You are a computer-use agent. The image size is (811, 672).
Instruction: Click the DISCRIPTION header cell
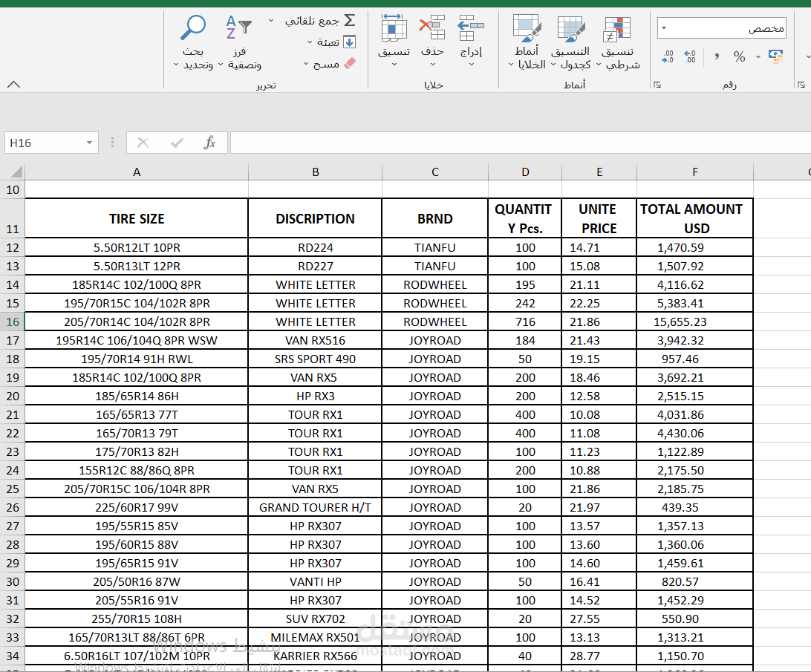[316, 218]
